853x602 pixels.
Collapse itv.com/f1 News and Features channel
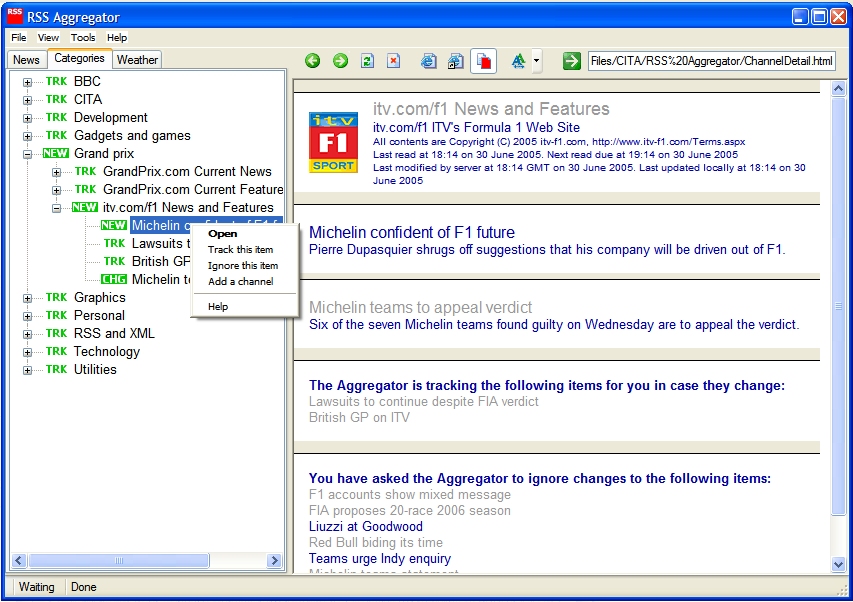56,208
